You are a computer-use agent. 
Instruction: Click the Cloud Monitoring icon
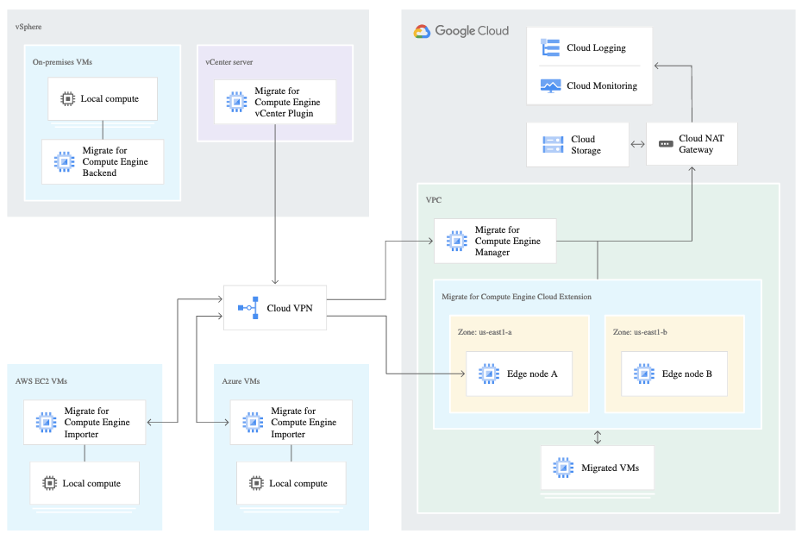550,86
